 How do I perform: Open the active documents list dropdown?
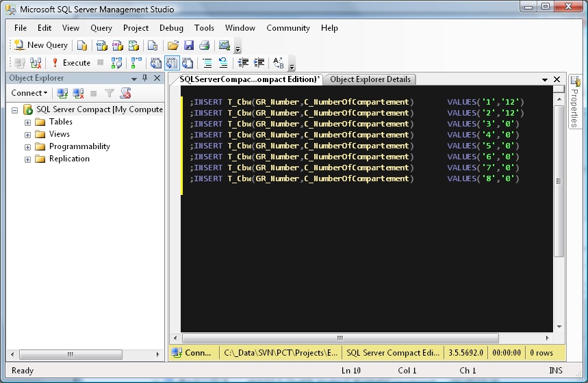point(545,79)
